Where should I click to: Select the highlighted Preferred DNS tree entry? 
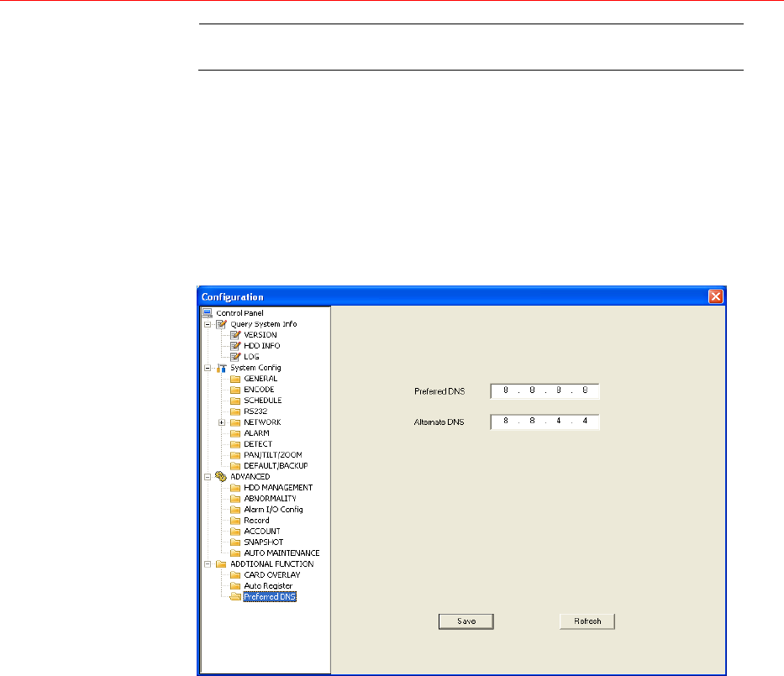tap(270, 597)
